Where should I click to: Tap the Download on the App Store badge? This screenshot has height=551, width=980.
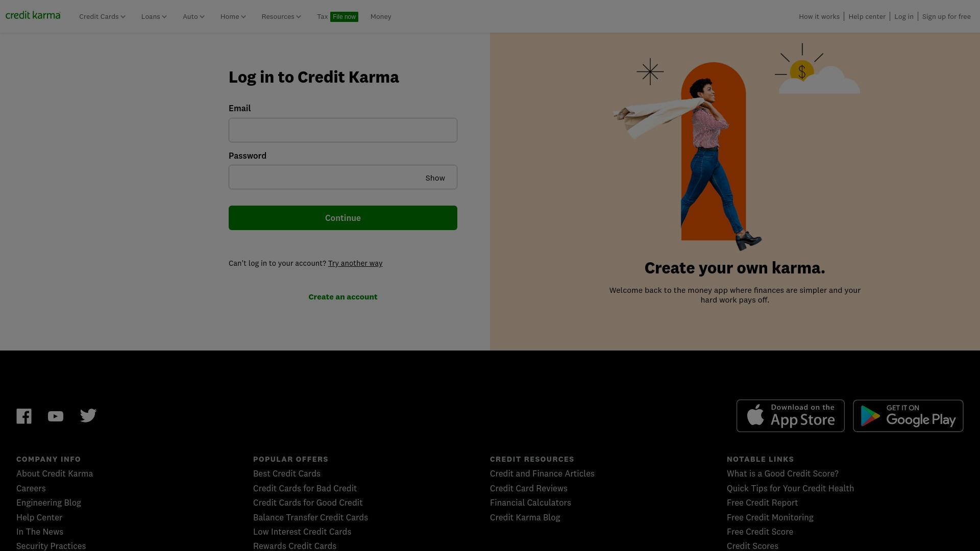pos(790,416)
